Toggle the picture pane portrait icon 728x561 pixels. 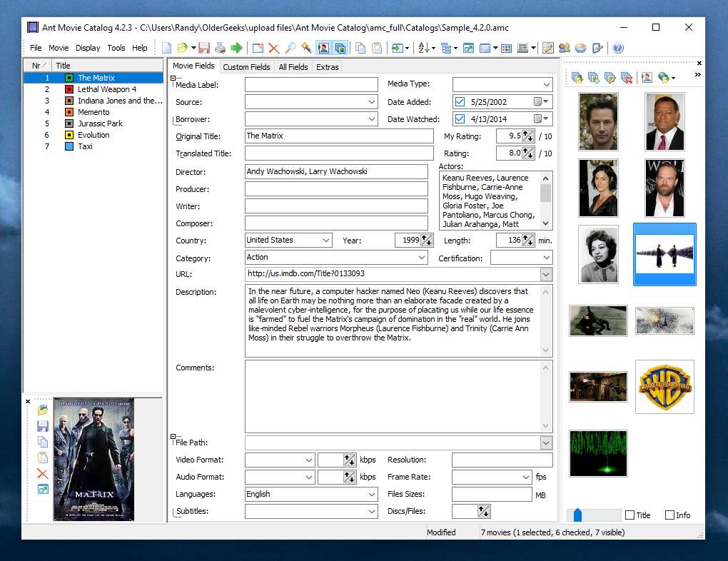323,48
